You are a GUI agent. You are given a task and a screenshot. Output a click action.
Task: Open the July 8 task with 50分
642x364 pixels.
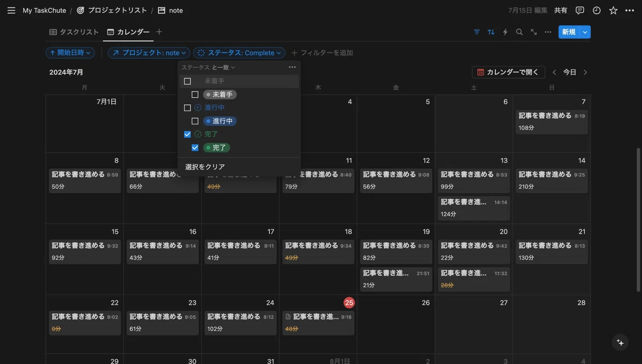click(x=85, y=181)
